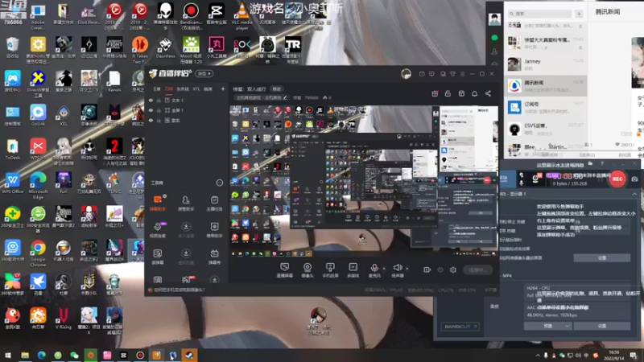The width and height of the screenshot is (644, 362).
Task: Collapse Bandicam 显示器 1 section chevron
Action: pyautogui.click(x=634, y=194)
